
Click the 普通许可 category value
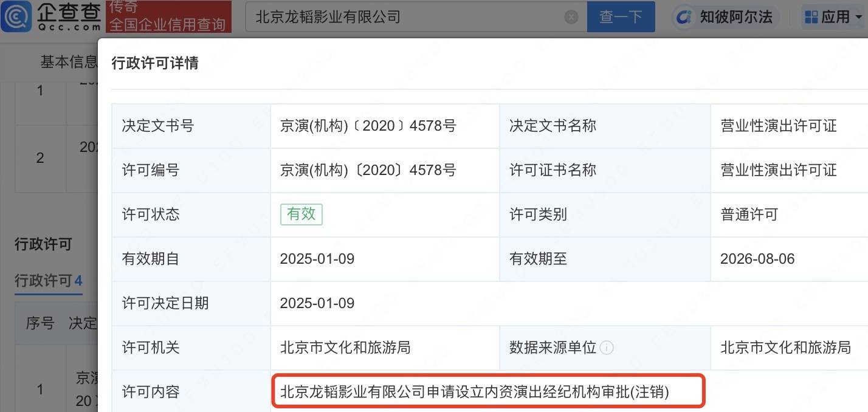[749, 215]
